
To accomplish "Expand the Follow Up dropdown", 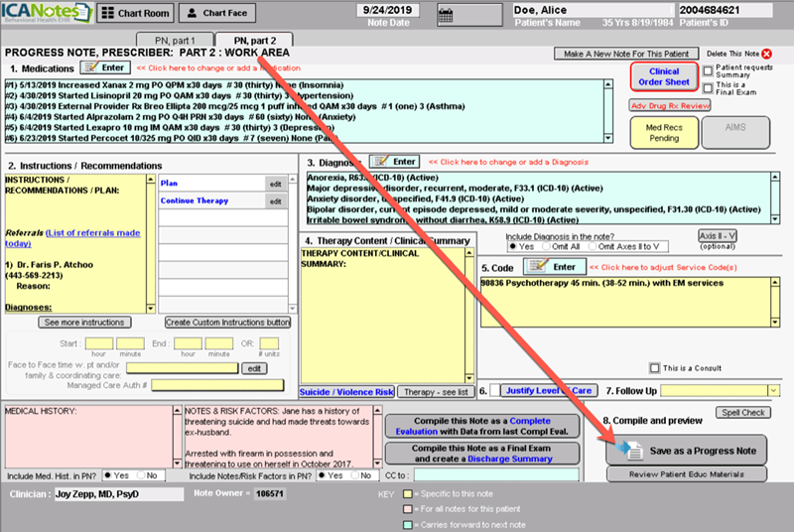I will pos(773,391).
